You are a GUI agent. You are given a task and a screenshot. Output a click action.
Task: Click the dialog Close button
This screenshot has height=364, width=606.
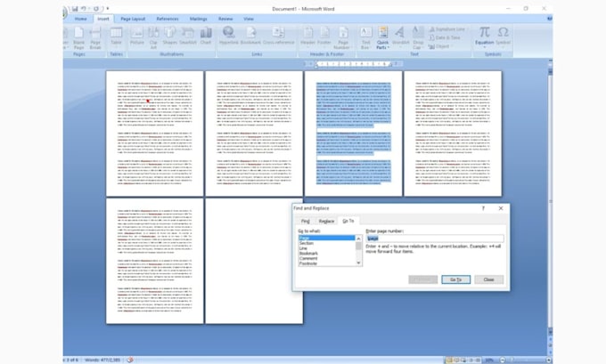coord(489,279)
